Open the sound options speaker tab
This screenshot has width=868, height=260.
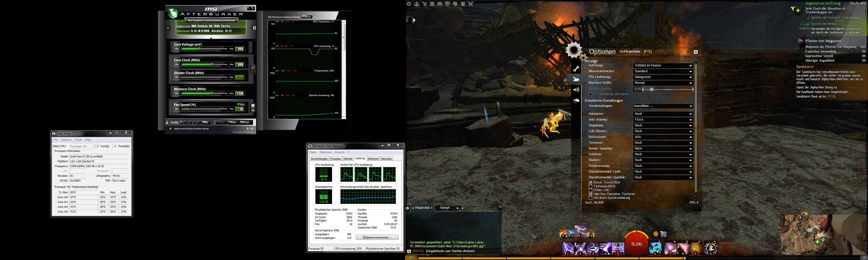[x=576, y=90]
